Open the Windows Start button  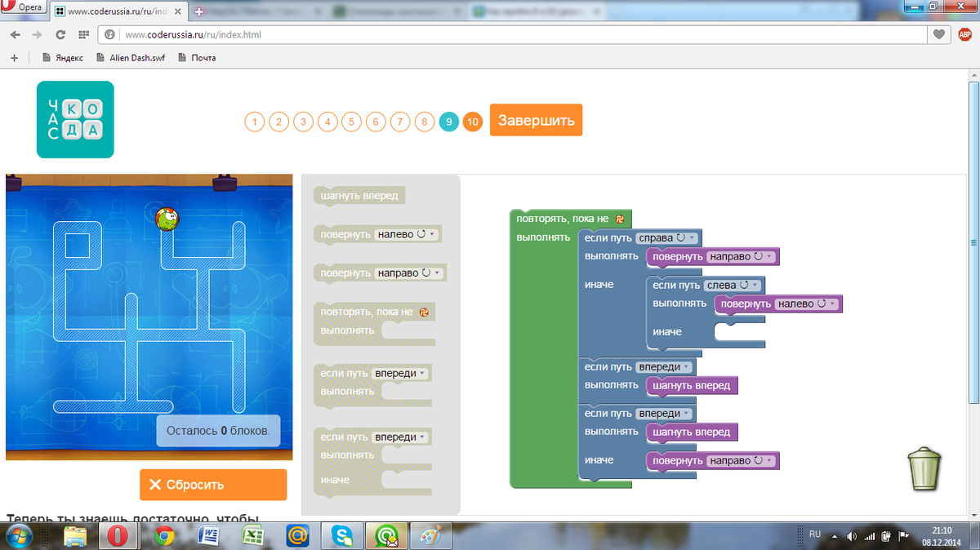tap(18, 536)
